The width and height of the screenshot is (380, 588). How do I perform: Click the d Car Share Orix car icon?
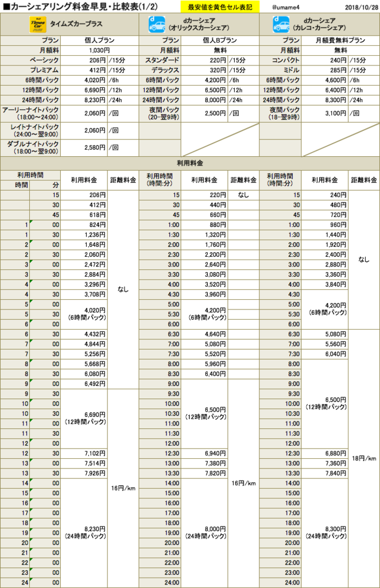(157, 24)
